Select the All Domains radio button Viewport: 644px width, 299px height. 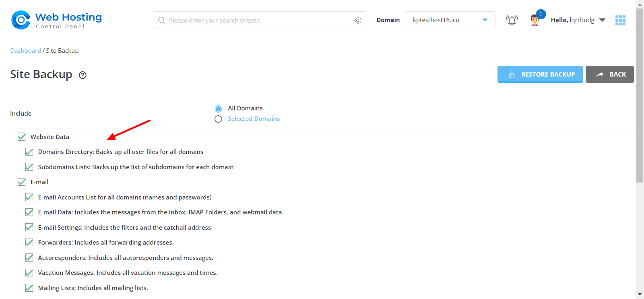click(x=218, y=109)
